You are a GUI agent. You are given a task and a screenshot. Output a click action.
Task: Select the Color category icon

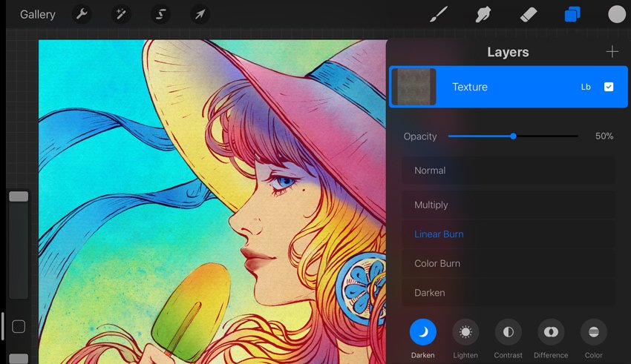(x=594, y=332)
